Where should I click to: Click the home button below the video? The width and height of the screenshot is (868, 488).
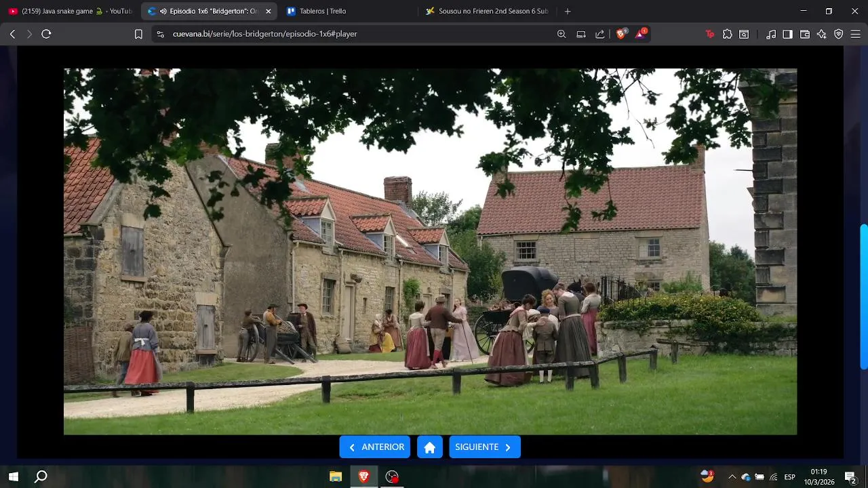pos(430,447)
